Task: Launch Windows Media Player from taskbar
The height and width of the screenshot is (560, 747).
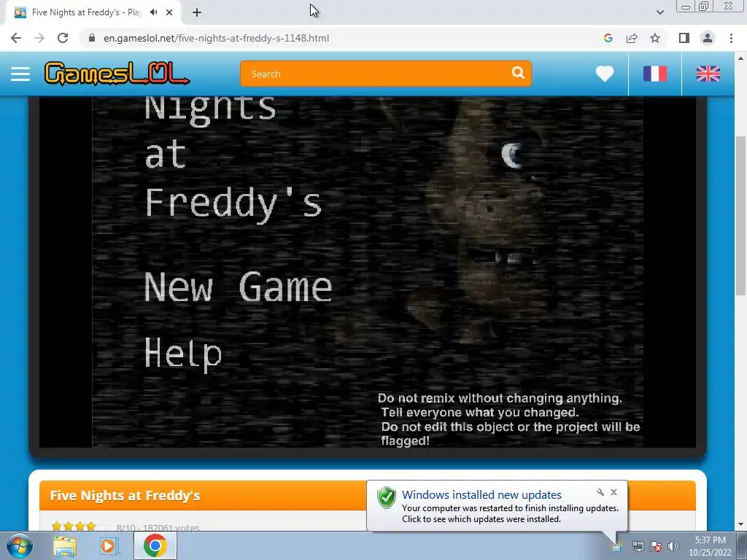Action: [x=109, y=545]
